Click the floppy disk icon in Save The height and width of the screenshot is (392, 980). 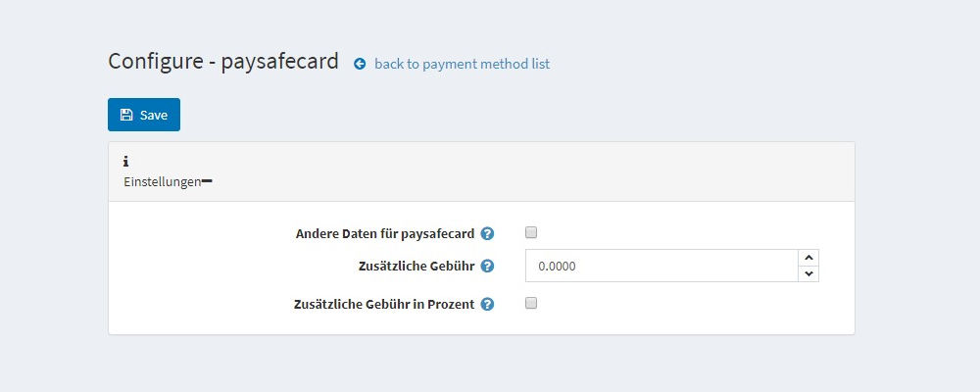(x=126, y=115)
